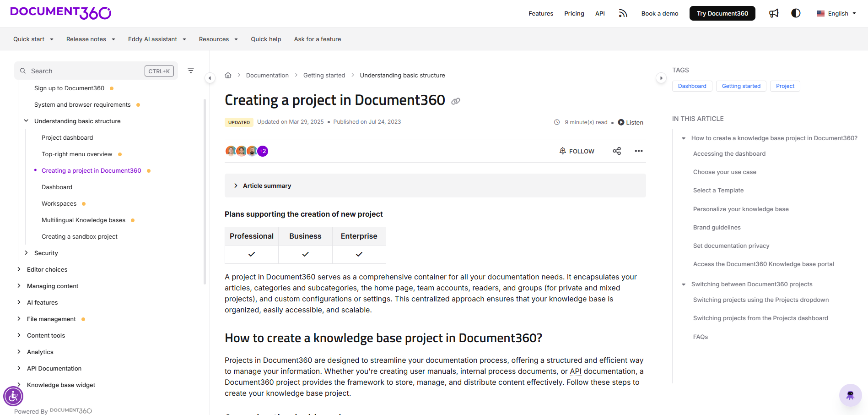Click Powered By Document360 link
This screenshot has width=868, height=415.
click(x=53, y=411)
